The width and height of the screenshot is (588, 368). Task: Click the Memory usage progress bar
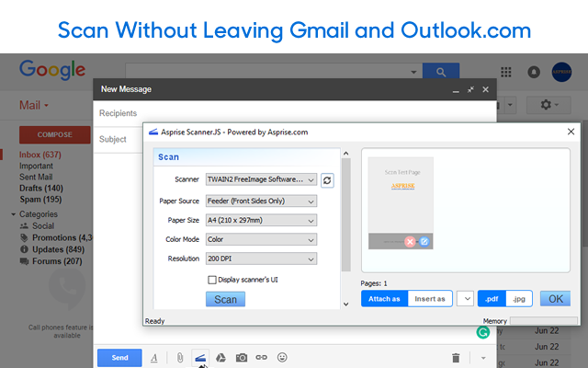(544, 321)
